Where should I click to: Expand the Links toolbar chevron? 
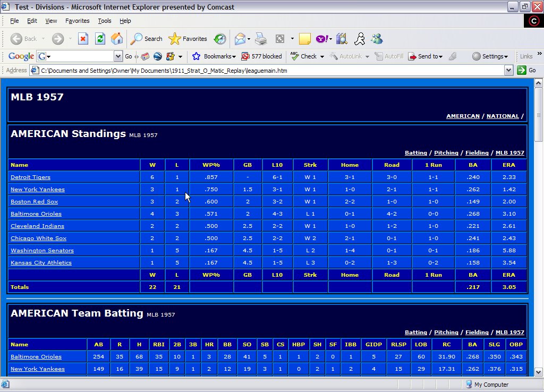click(540, 54)
